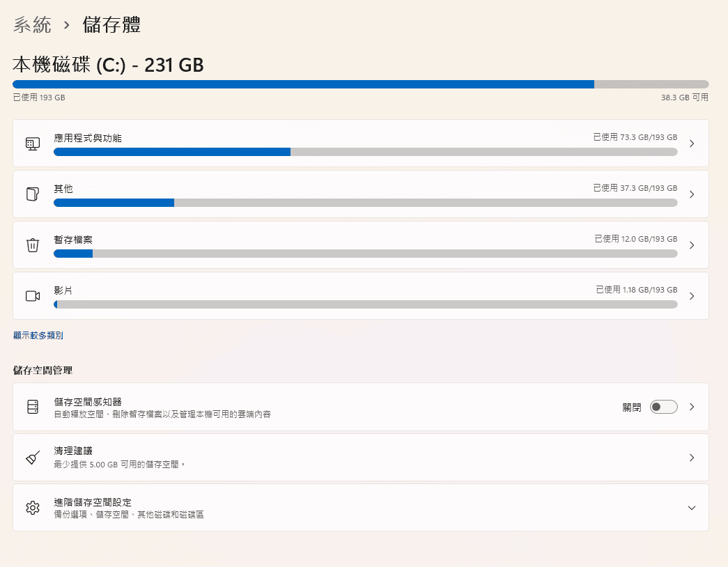Expand 進階儲存空間設定 with the down chevron
The height and width of the screenshot is (567, 728).
point(691,508)
